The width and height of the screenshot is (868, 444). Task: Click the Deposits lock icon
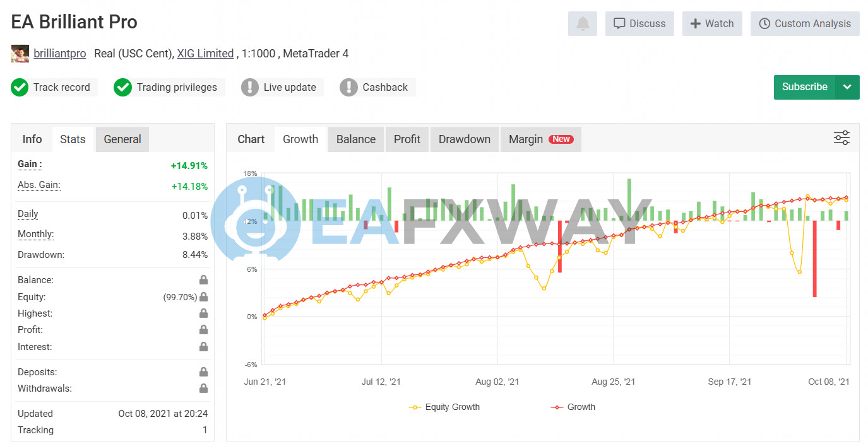(203, 372)
